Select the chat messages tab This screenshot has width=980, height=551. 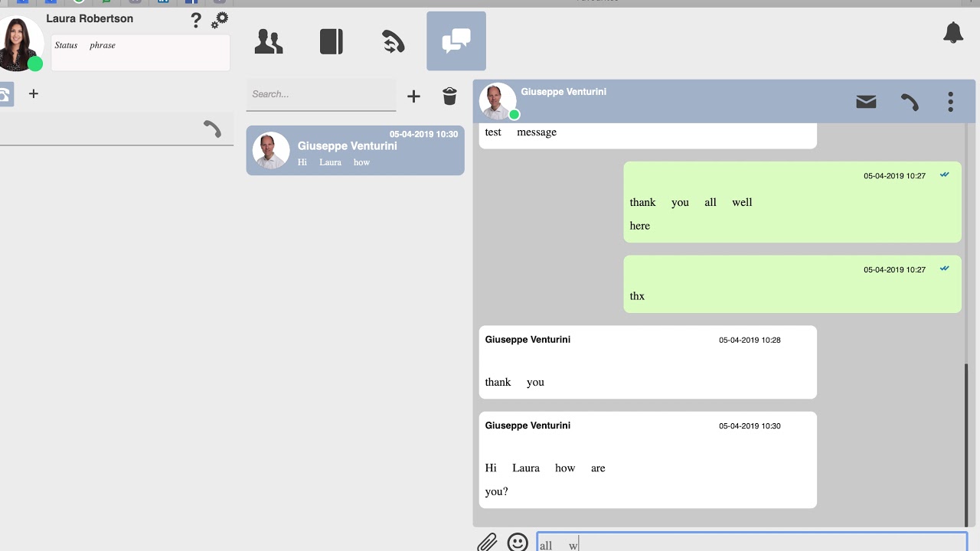pyautogui.click(x=456, y=41)
